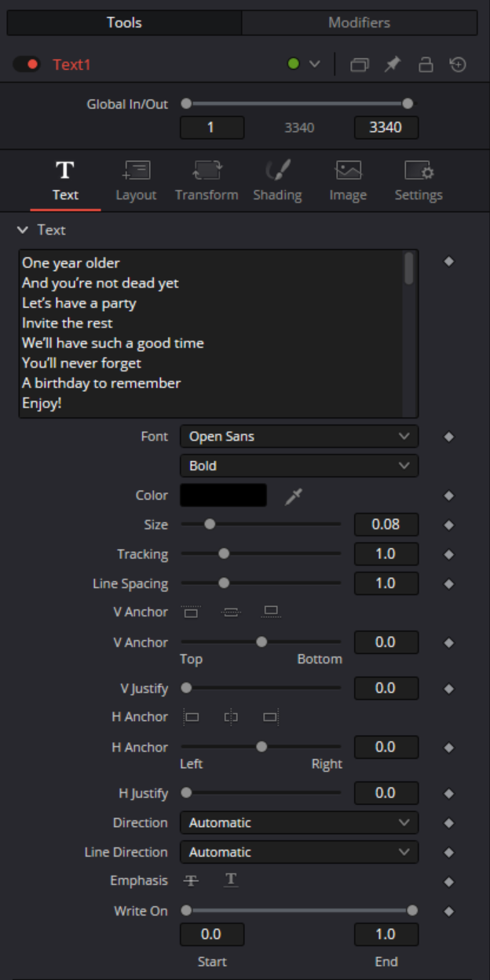Switch to the Modifiers tab
This screenshot has height=980, width=490.
coord(359,23)
